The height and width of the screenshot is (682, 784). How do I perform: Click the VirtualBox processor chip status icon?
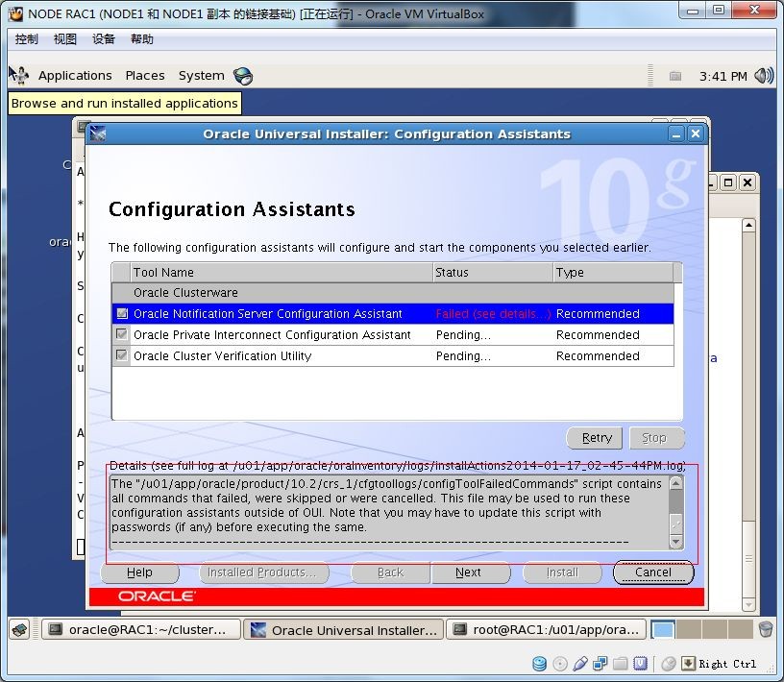point(641,664)
